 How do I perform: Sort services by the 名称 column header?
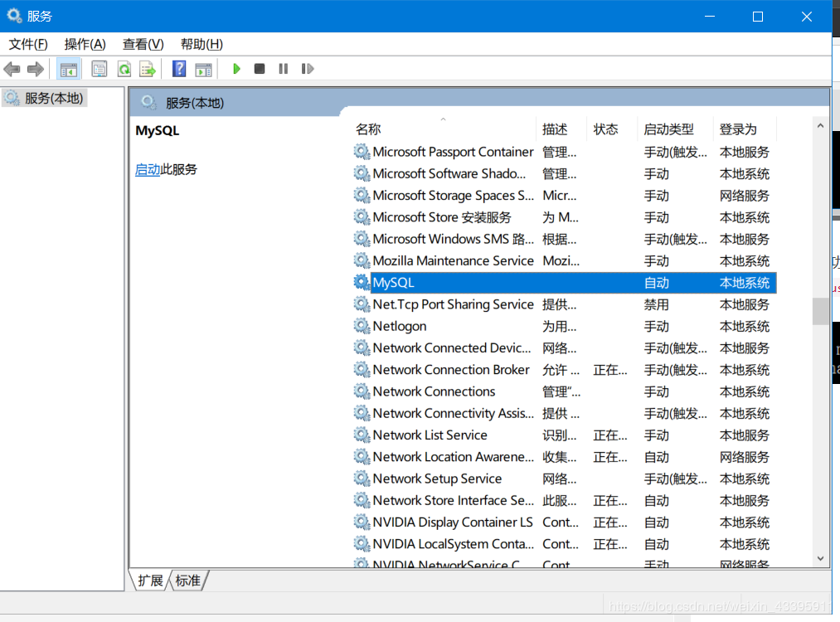[x=370, y=129]
